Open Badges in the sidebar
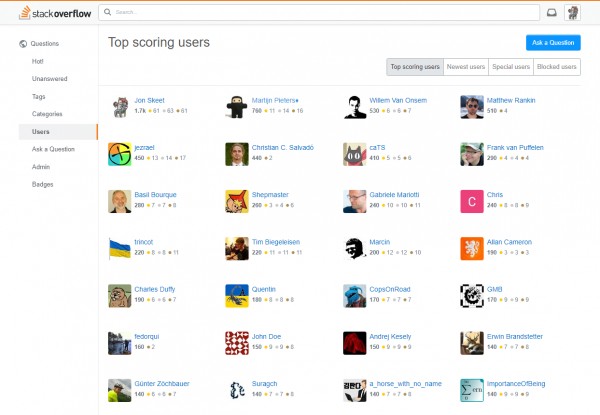The height and width of the screenshot is (415, 600). [x=44, y=183]
